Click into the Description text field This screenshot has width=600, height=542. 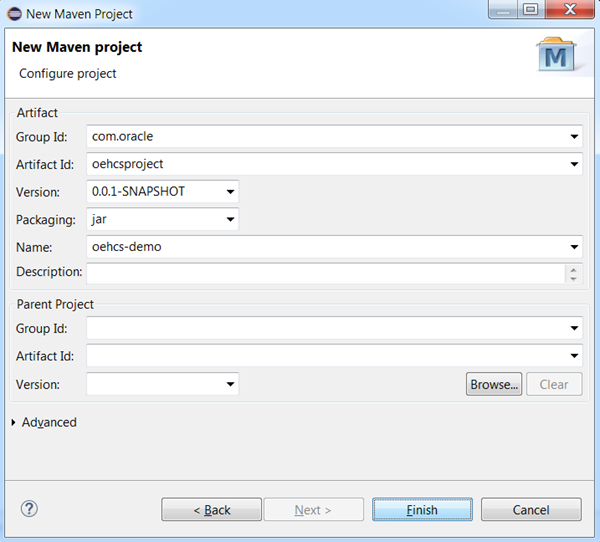326,273
